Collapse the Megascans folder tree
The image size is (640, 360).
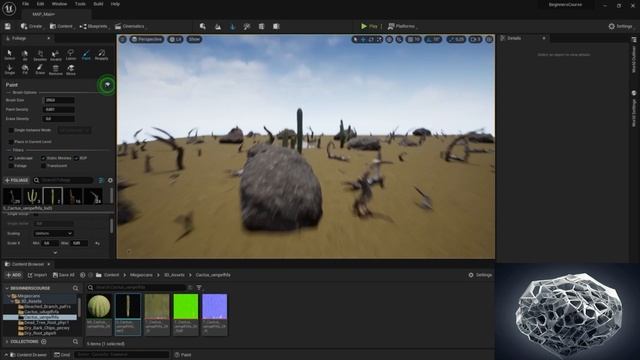click(9, 296)
